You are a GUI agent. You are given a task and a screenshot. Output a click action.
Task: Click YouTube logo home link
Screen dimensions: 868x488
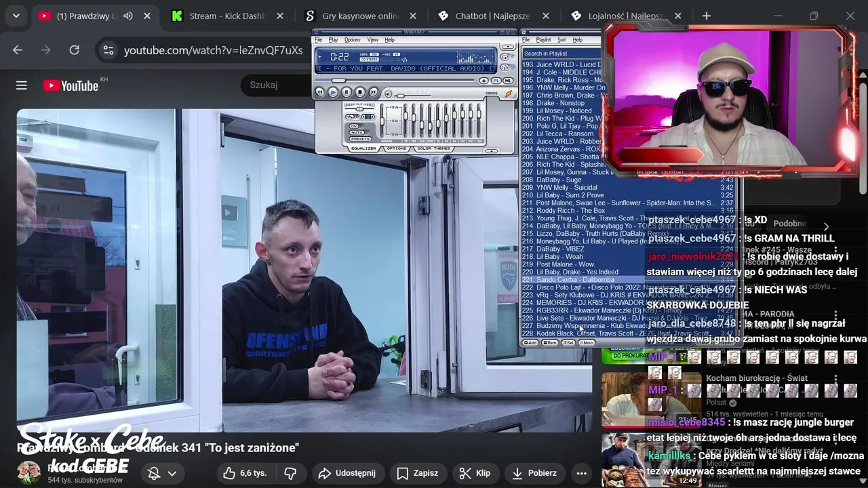pos(71,85)
